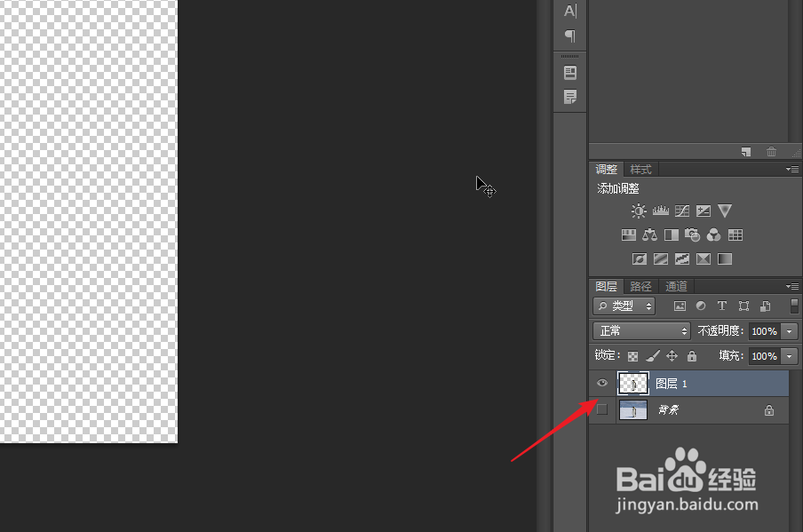
Task: Filter layers by pixel layers
Action: click(x=680, y=306)
